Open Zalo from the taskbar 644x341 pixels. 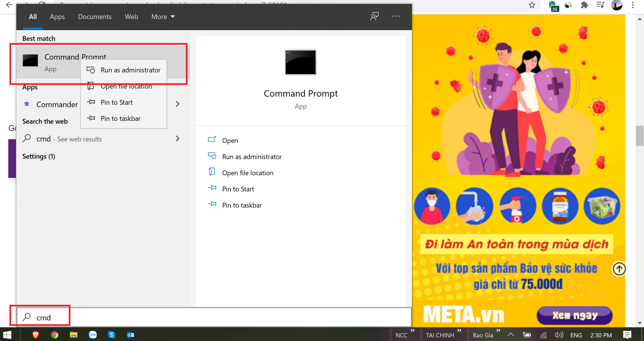coord(93,335)
